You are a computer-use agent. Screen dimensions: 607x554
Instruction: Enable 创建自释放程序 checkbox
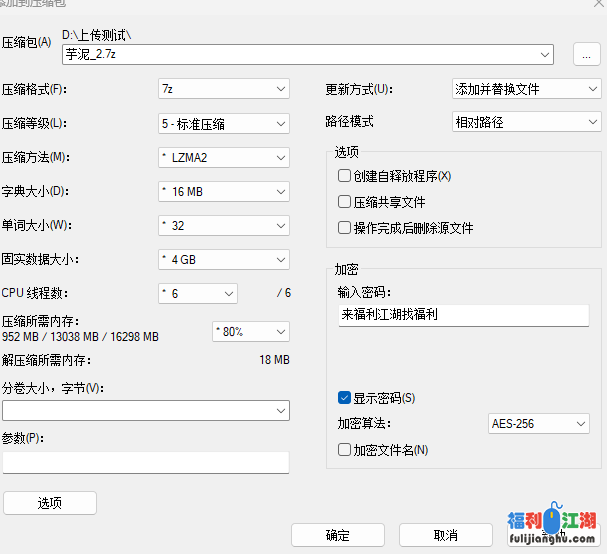(x=345, y=176)
